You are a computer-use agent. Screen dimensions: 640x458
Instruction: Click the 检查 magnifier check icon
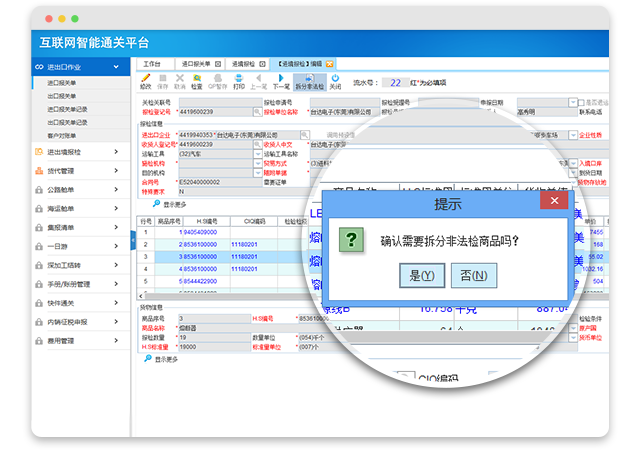(197, 78)
